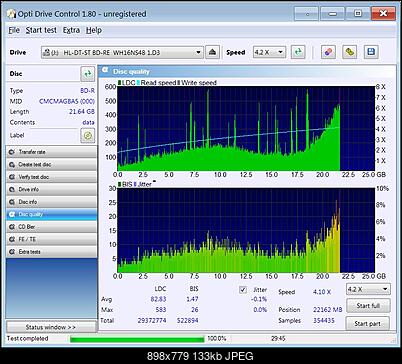Screen dimensions: 402x364
Task: Close the Opti Drive Control window
Action: 383,14
